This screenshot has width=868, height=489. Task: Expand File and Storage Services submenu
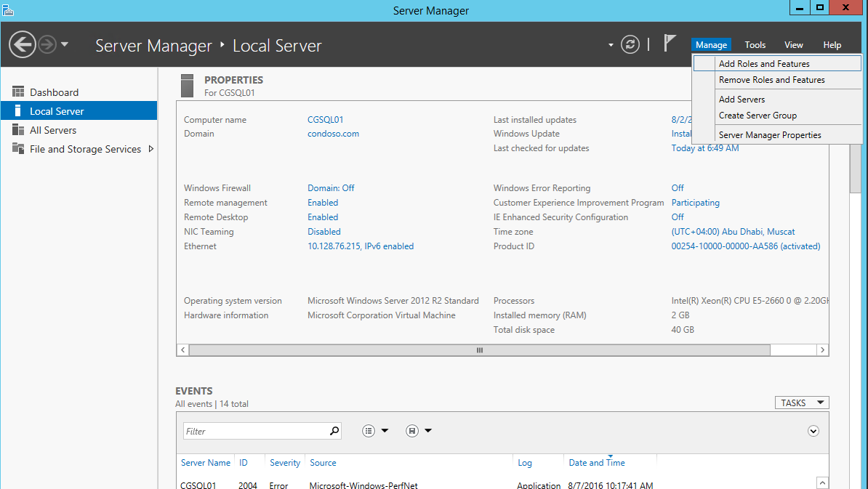point(151,149)
